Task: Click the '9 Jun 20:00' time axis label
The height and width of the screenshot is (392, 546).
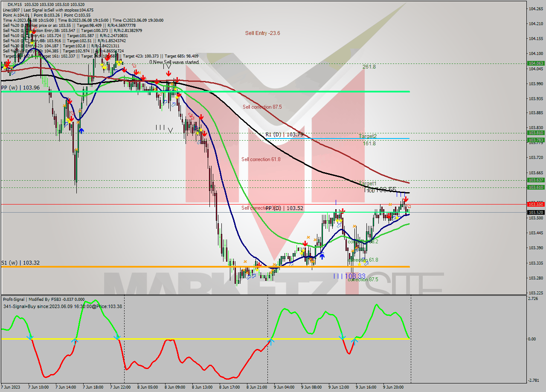Action: coord(394,387)
